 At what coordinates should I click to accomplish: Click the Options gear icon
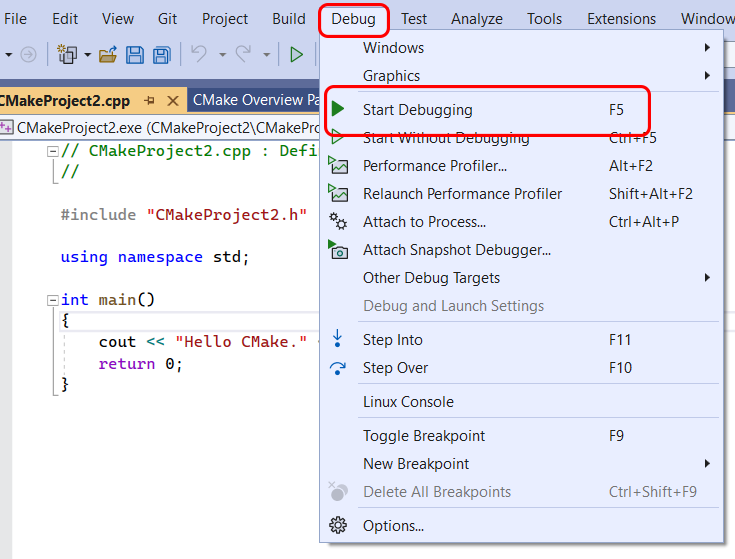click(x=339, y=526)
